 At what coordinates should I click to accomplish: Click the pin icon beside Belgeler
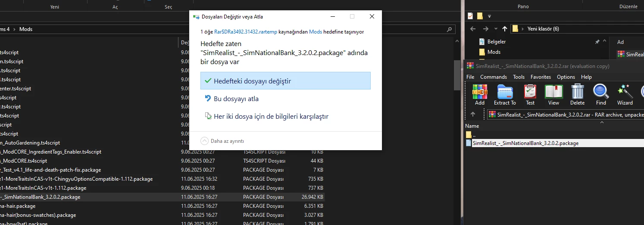pyautogui.click(x=597, y=42)
